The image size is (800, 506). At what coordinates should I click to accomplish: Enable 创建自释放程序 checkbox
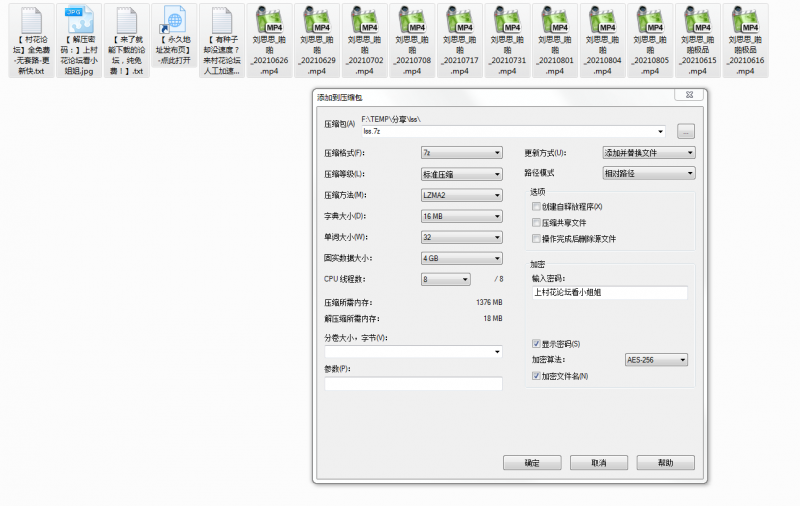tap(537, 206)
